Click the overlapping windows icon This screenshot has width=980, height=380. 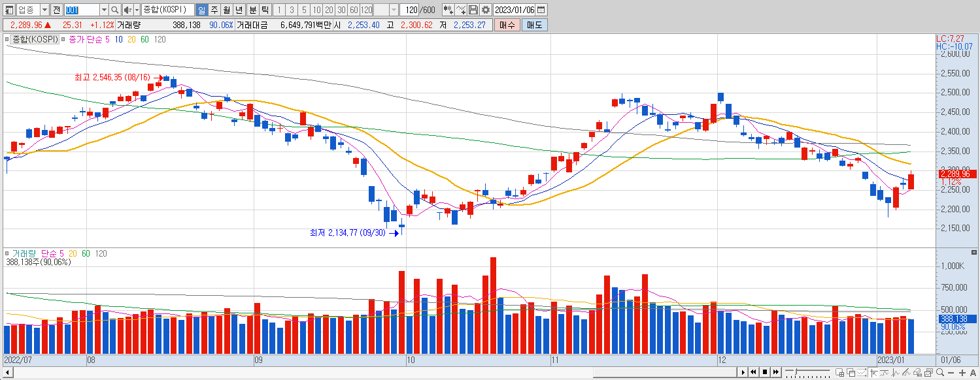click(x=851, y=373)
